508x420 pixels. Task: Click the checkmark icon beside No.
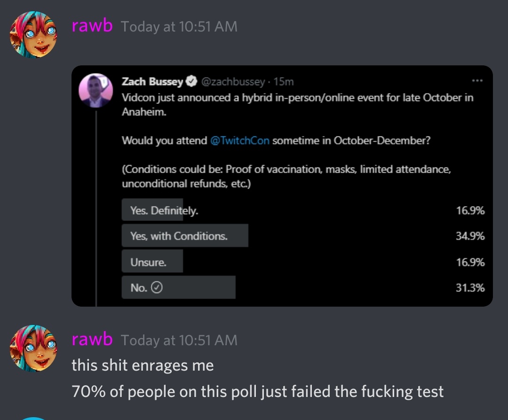157,287
